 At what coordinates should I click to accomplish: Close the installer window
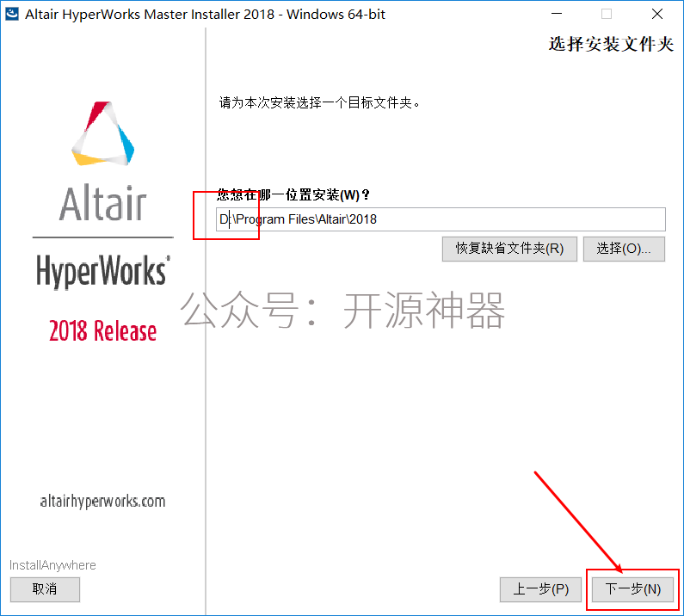657,14
